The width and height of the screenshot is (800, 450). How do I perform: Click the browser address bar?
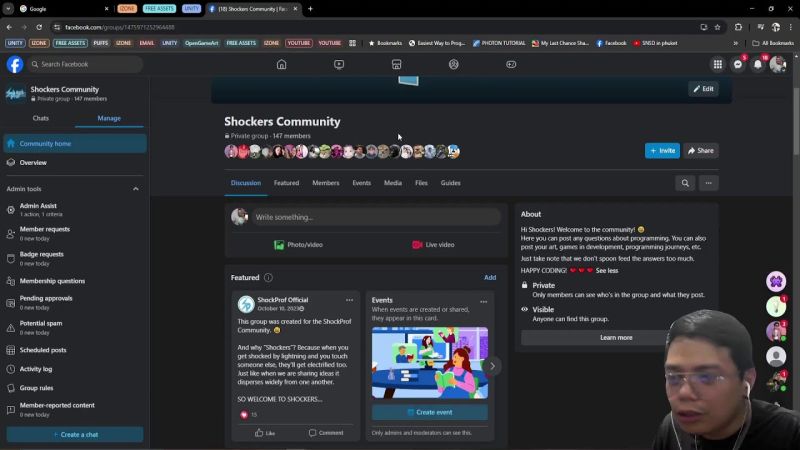pyautogui.click(x=375, y=27)
